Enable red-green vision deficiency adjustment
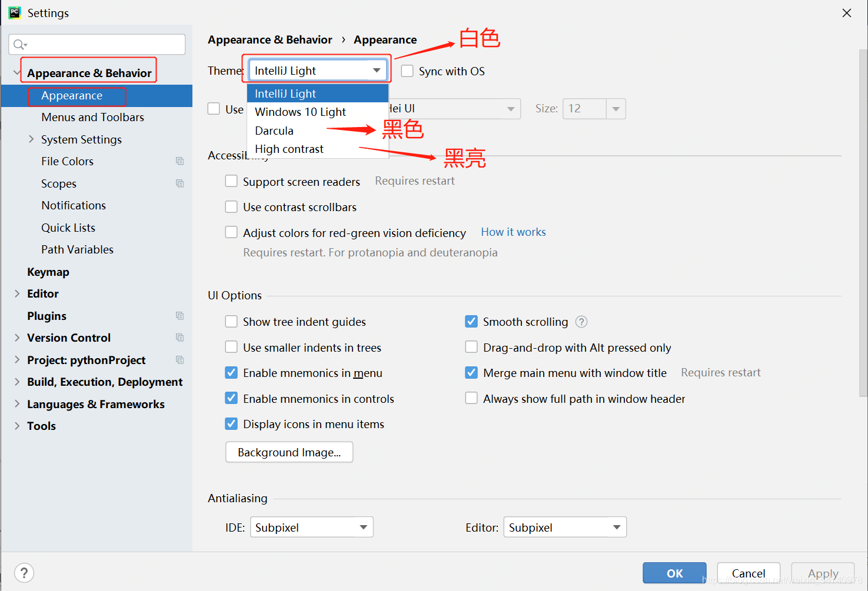This screenshot has height=591, width=868. (x=231, y=232)
